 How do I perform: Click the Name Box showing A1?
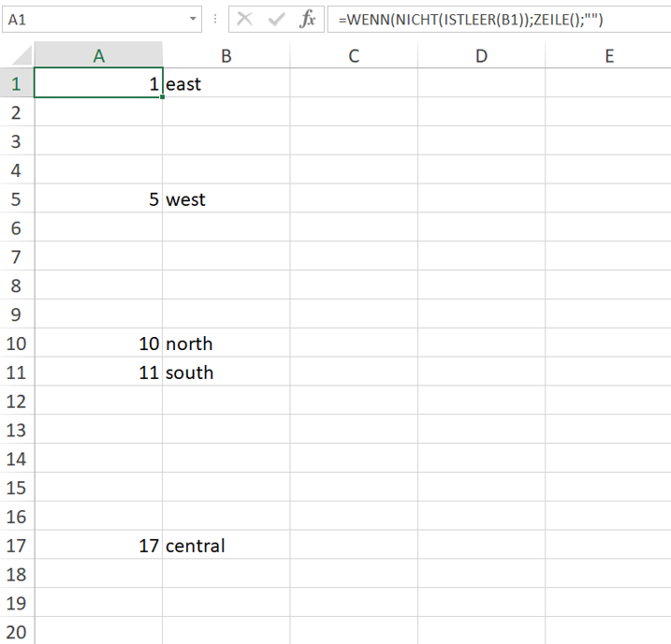pyautogui.click(x=102, y=20)
